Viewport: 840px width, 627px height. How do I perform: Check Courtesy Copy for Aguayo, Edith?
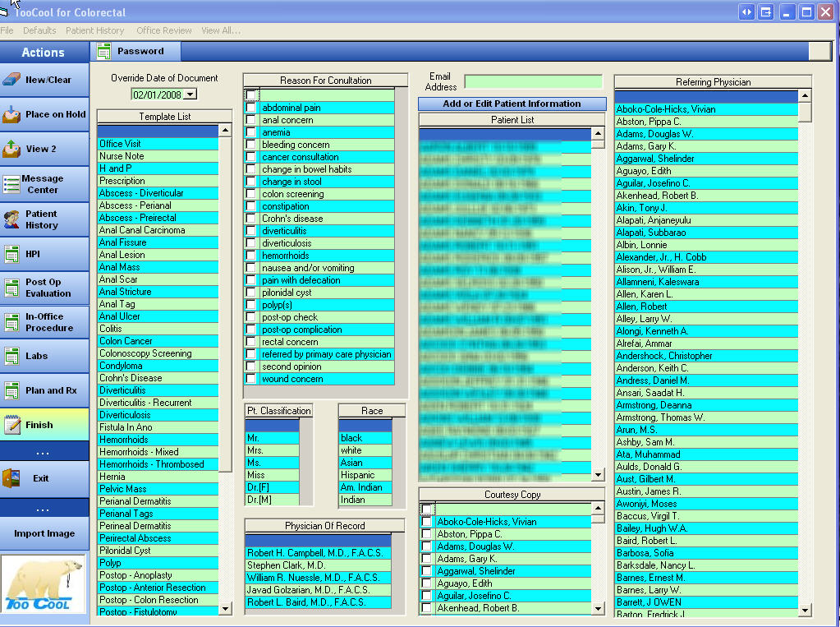click(x=426, y=583)
